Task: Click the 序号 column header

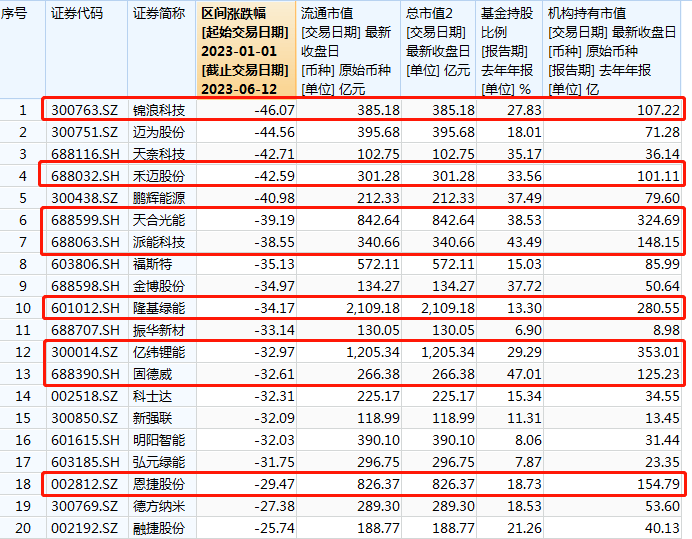Action: [x=23, y=50]
